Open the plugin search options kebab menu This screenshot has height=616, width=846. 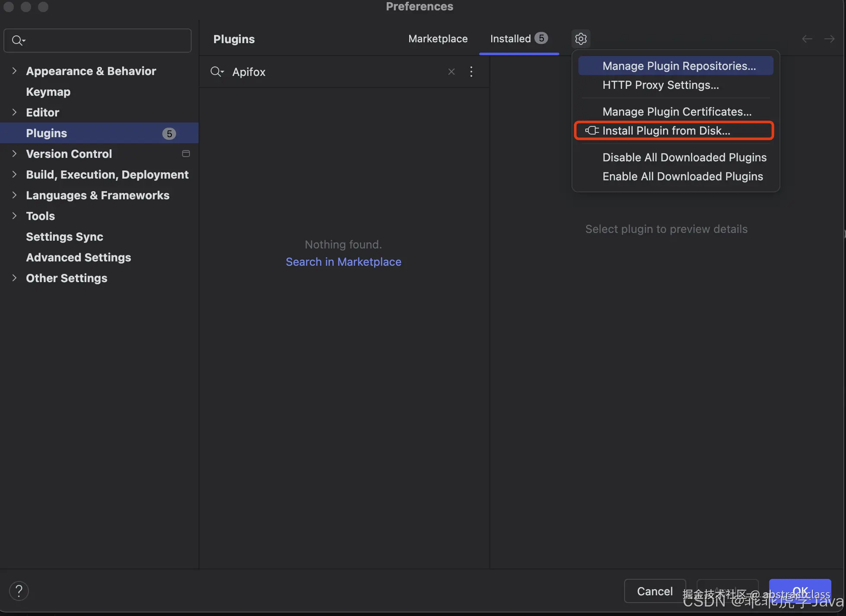471,72
